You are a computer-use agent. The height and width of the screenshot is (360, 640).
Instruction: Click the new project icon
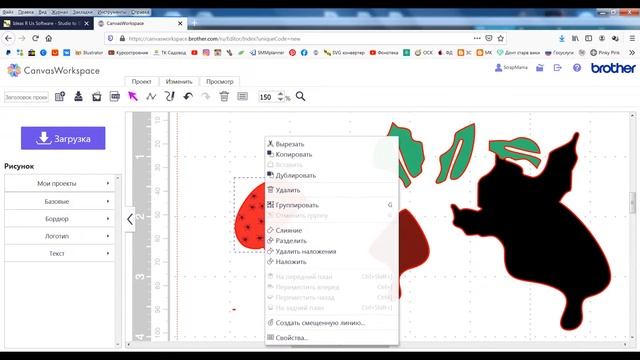(60, 97)
